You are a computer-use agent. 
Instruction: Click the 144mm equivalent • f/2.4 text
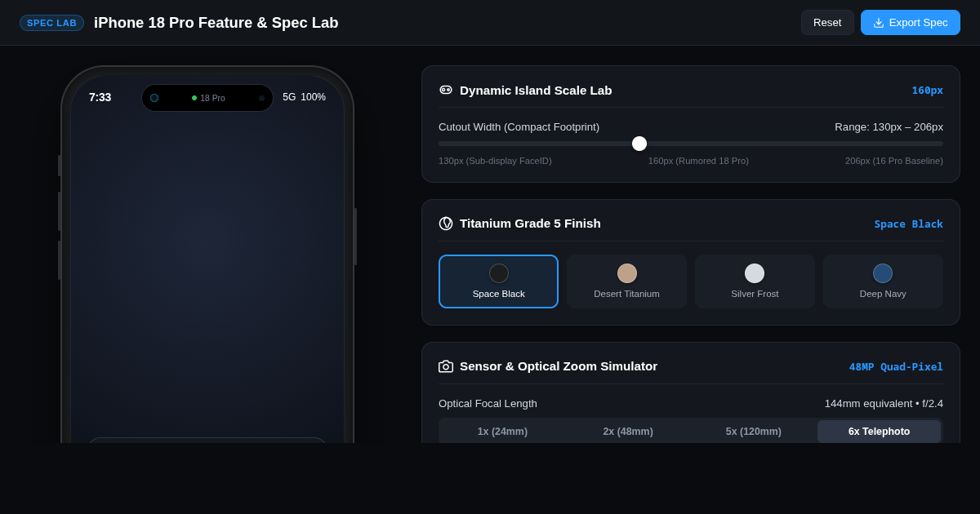tap(884, 403)
